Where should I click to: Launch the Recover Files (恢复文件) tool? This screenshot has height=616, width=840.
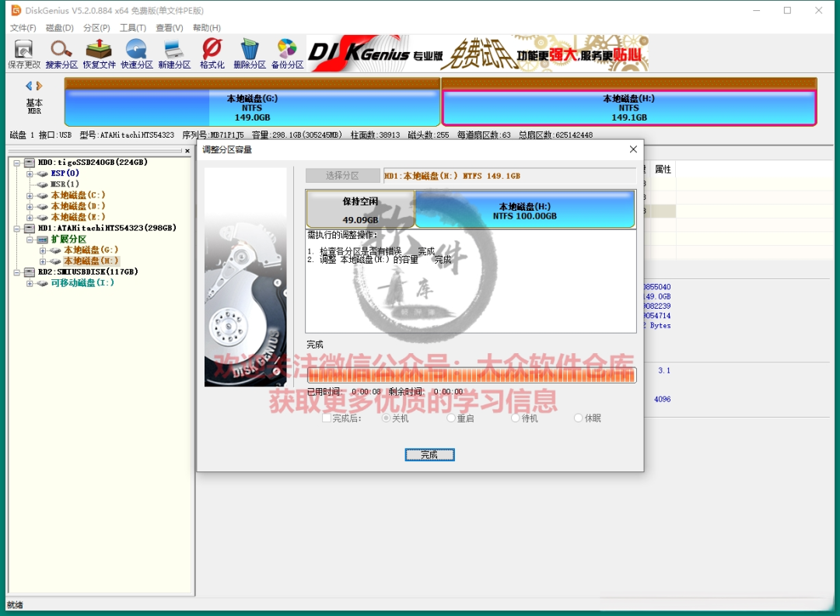click(99, 54)
